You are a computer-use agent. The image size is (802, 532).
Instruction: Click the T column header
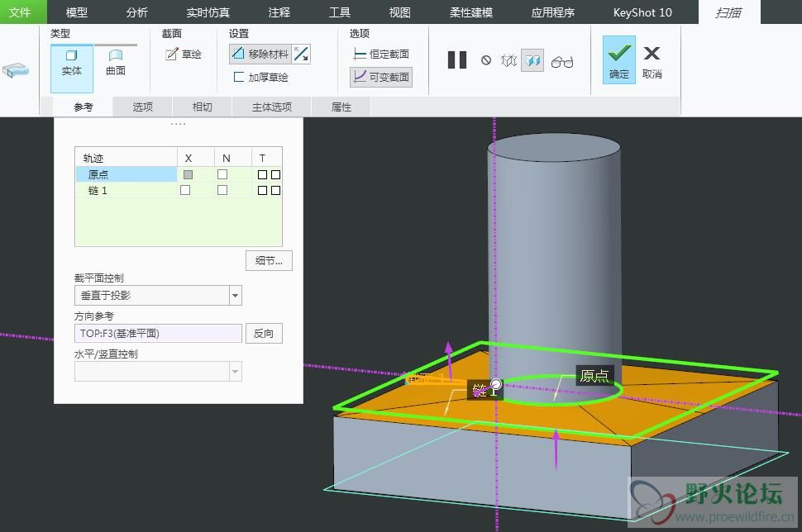(266, 158)
